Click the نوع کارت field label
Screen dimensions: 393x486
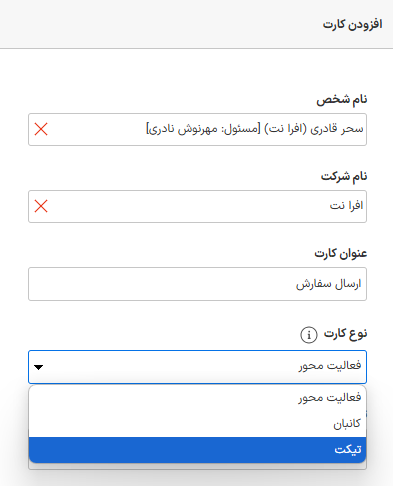[x=345, y=334]
